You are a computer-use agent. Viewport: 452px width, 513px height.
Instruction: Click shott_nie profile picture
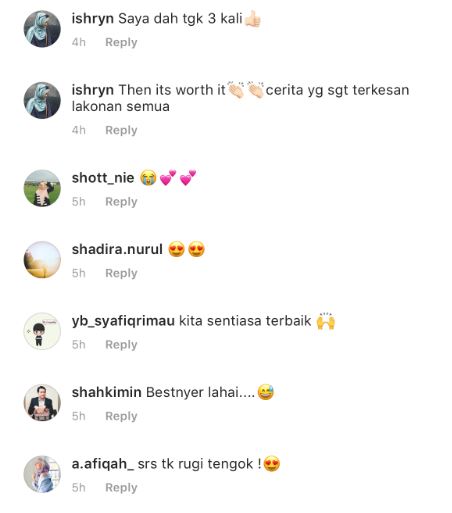click(42, 188)
